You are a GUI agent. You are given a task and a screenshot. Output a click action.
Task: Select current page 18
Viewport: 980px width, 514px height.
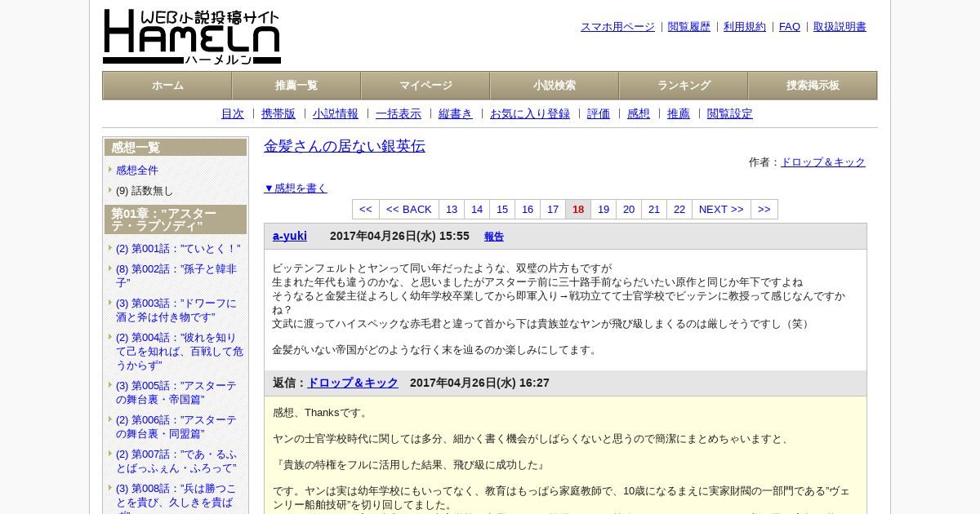(x=578, y=210)
